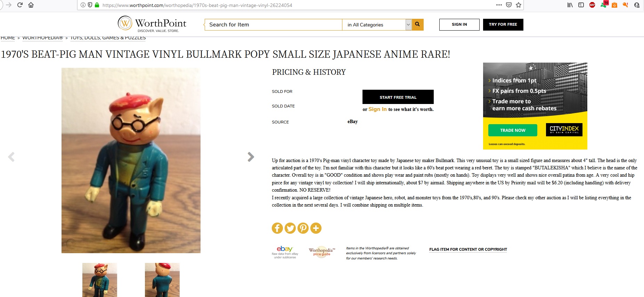Open the browser home page
Viewport: 644px width, 297px height.
[31, 5]
